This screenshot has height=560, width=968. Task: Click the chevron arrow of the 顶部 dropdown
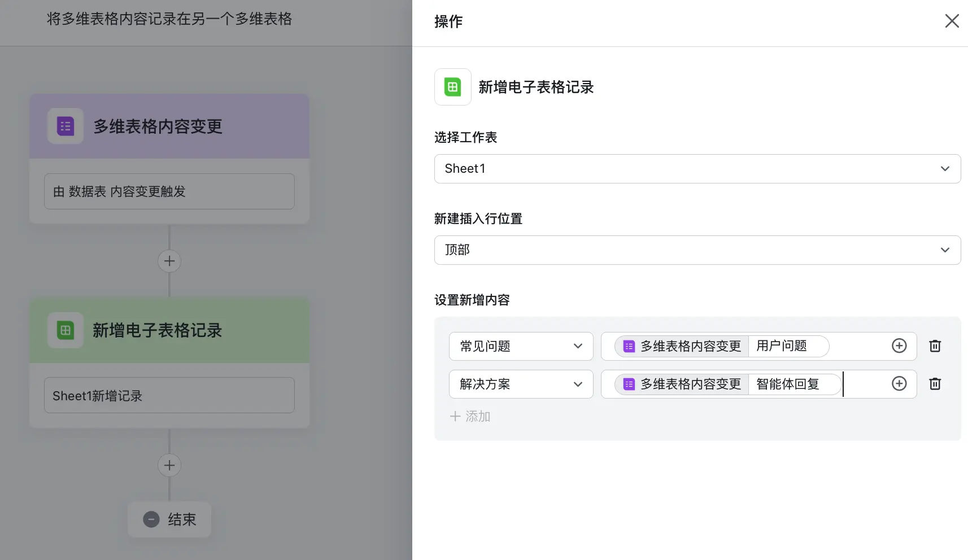[x=945, y=250]
